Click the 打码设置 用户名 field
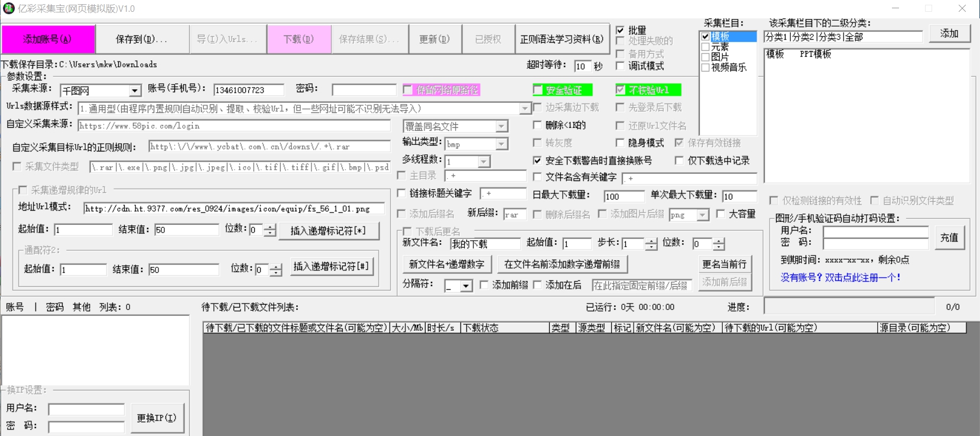 point(875,232)
